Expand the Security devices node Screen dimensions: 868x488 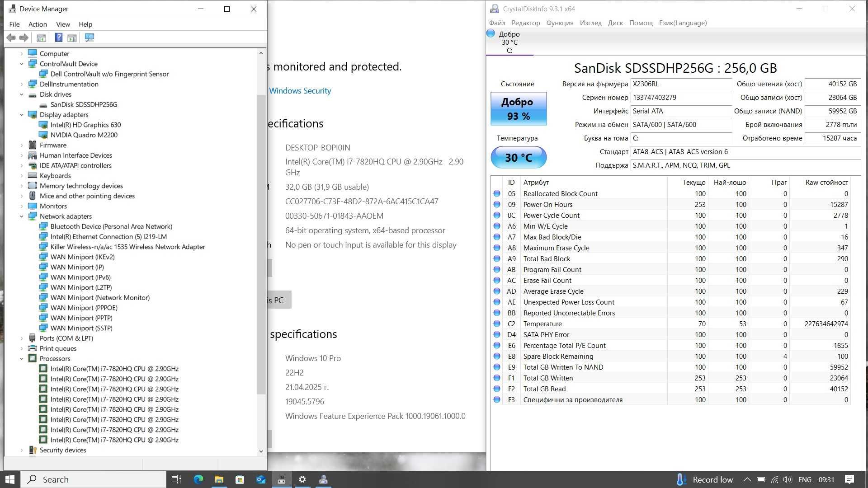[x=22, y=450]
